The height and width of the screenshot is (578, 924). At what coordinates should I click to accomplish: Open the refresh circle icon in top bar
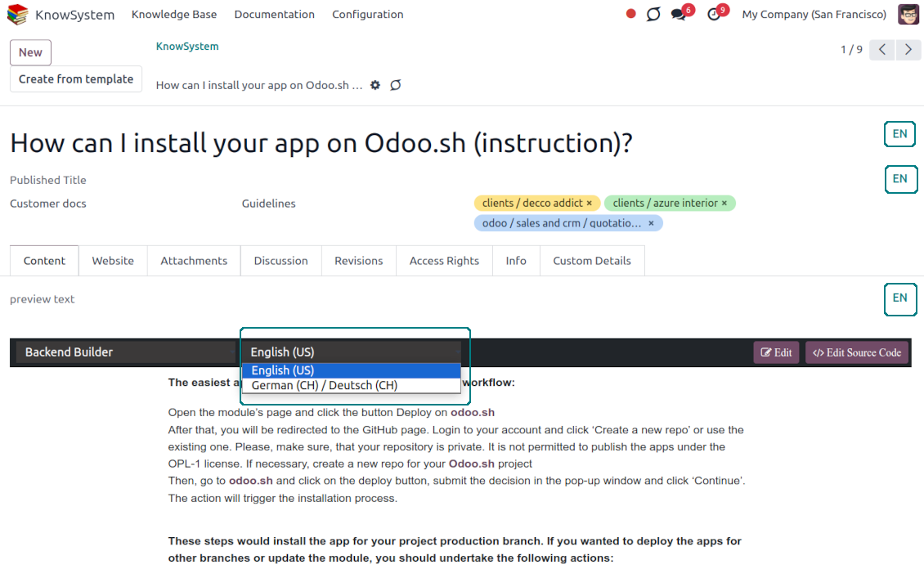pos(653,14)
